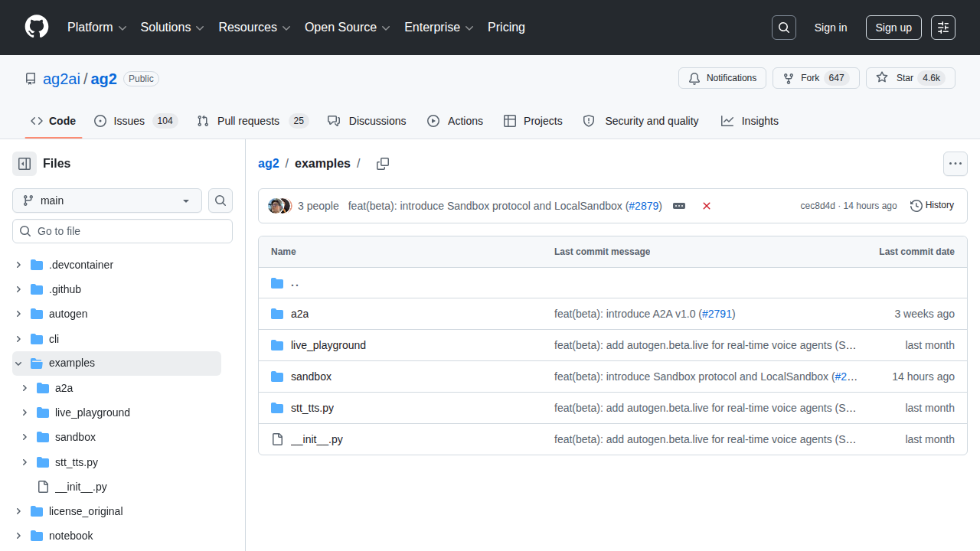Open commit cec8d4d link
The image size is (980, 551).
(818, 206)
